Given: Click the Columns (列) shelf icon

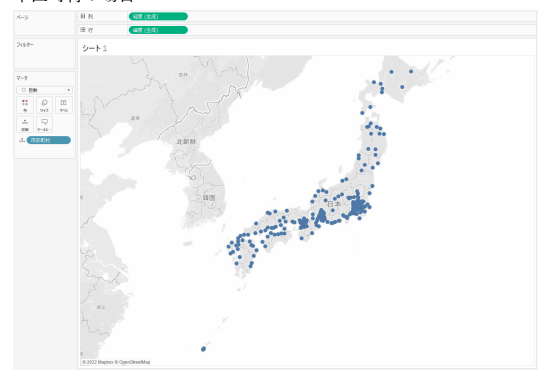Looking at the screenshot, I should pos(83,16).
